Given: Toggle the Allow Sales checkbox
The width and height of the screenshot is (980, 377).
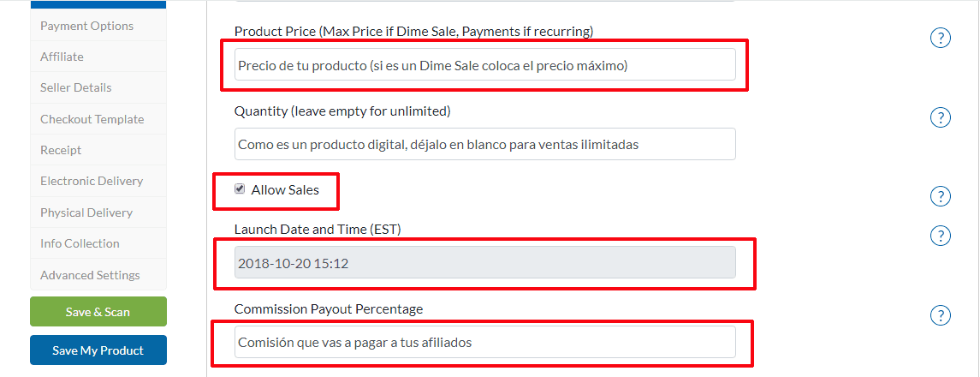Looking at the screenshot, I should click(x=240, y=189).
